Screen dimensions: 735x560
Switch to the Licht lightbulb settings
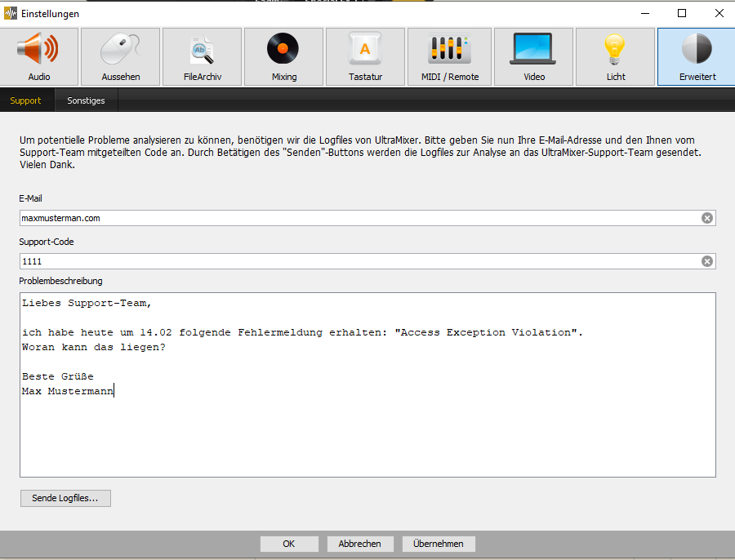click(615, 57)
